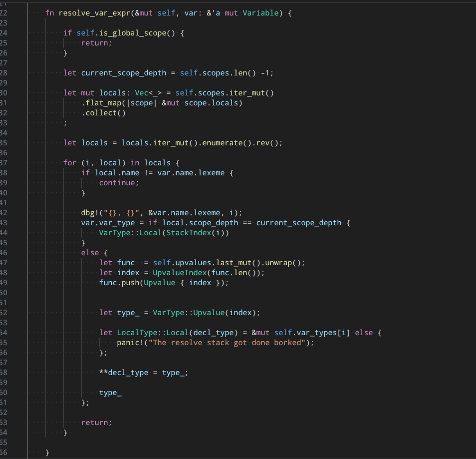
Task: Click the StackIndex constructor
Action: pyautogui.click(x=189, y=233)
